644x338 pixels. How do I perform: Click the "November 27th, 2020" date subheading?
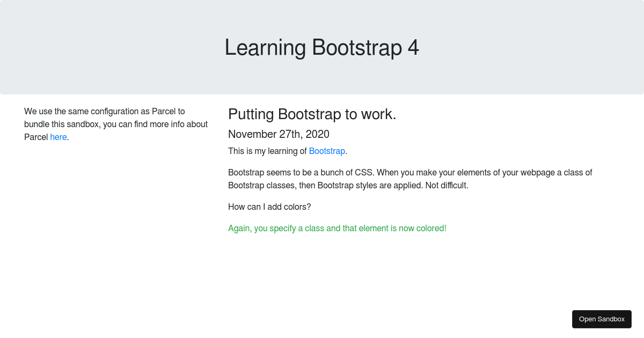(x=279, y=134)
